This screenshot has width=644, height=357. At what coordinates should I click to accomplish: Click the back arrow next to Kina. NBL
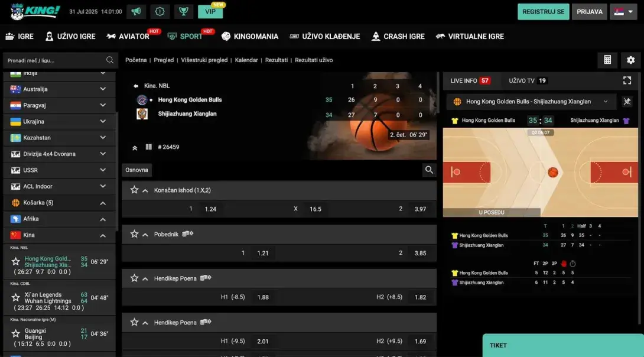pos(136,86)
